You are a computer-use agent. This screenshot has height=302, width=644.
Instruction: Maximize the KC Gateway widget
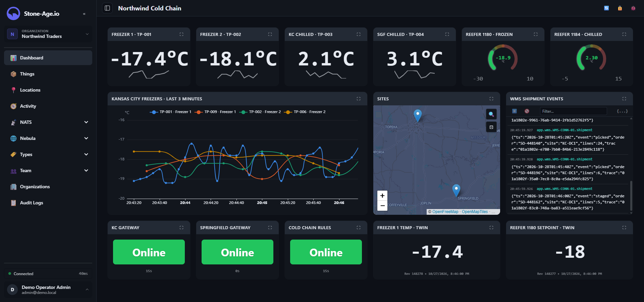click(x=181, y=228)
